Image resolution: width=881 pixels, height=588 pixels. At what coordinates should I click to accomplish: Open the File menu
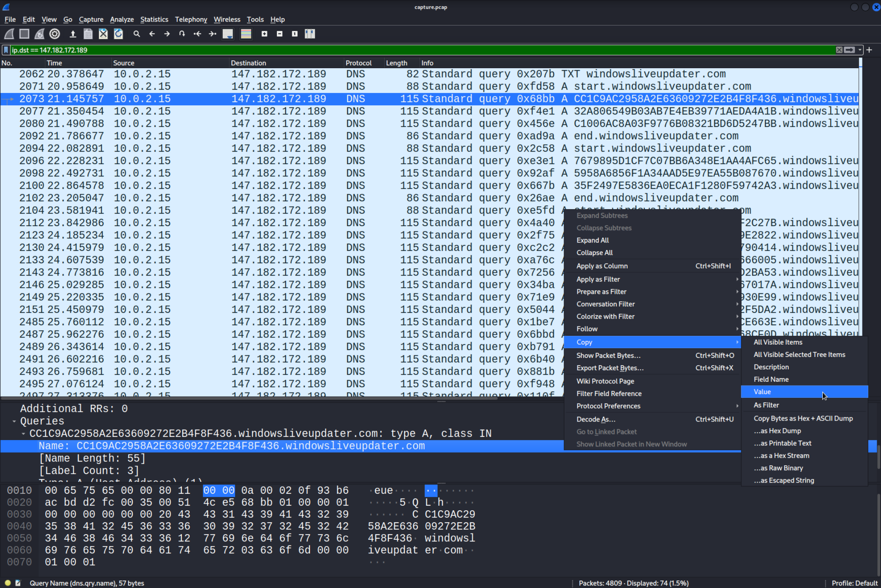click(x=10, y=19)
